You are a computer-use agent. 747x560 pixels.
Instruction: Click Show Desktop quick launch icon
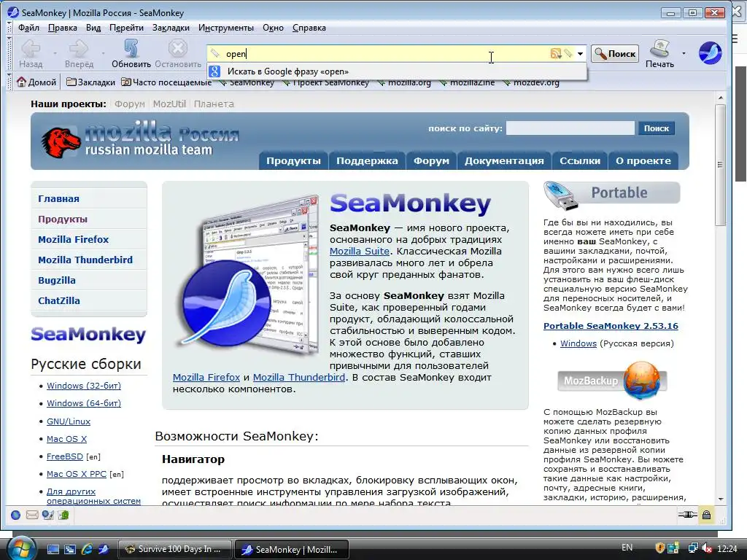(53, 549)
